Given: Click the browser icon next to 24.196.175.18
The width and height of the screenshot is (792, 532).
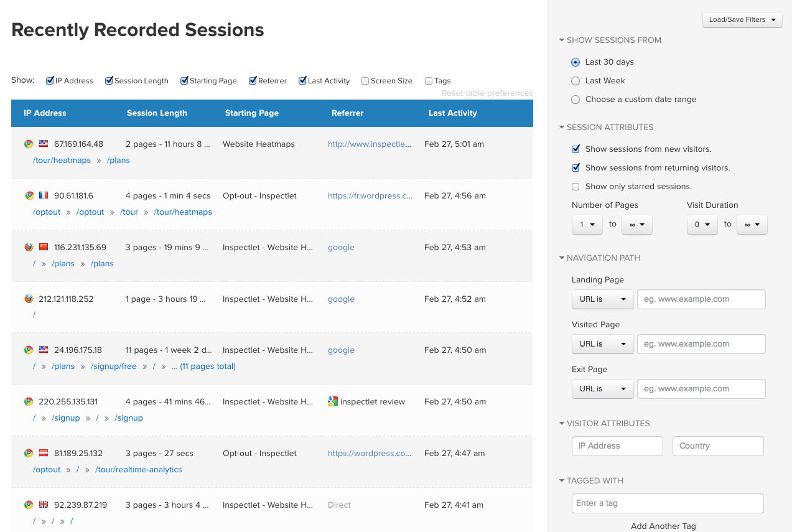Looking at the screenshot, I should 29,350.
